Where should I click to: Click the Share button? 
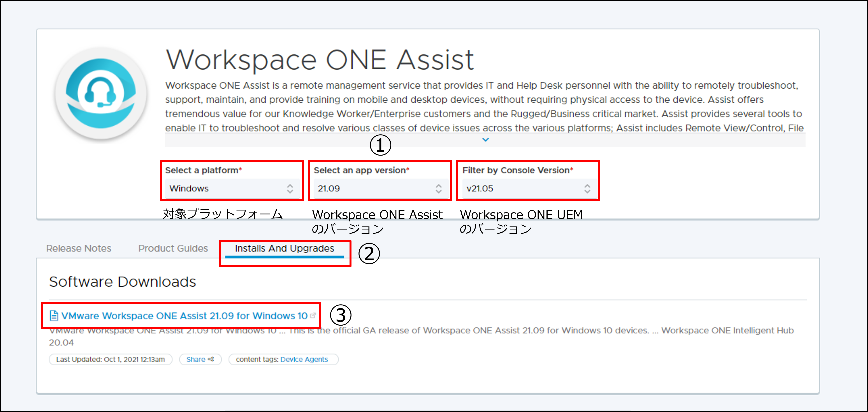pyautogui.click(x=200, y=359)
